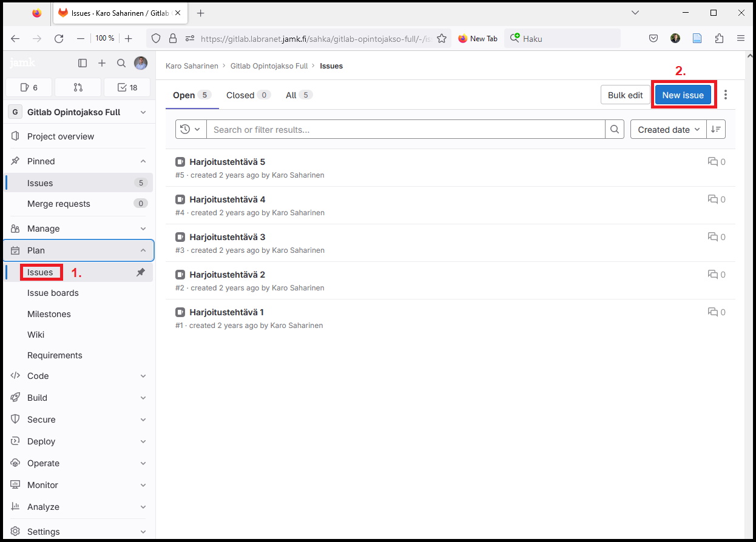Expand the Code section in sidebar
This screenshot has height=542, width=756.
click(143, 376)
